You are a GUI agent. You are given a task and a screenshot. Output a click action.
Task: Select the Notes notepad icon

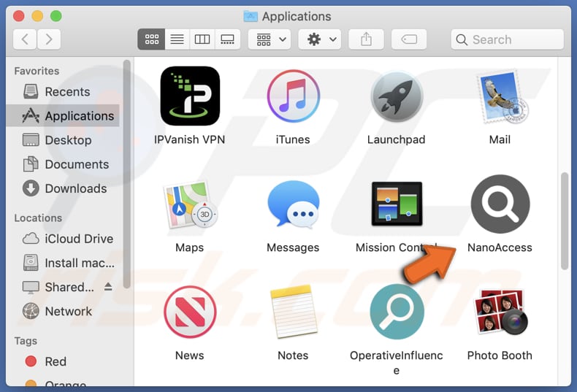pos(294,311)
